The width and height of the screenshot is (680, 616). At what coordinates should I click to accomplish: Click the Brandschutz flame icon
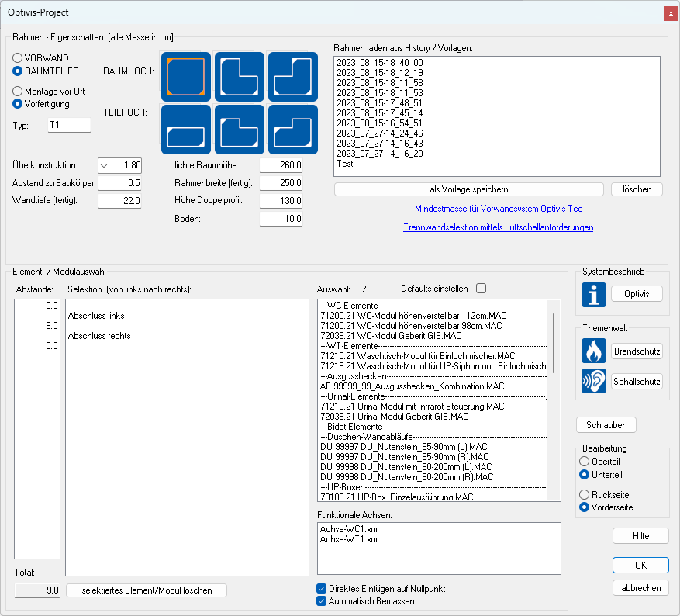click(594, 351)
